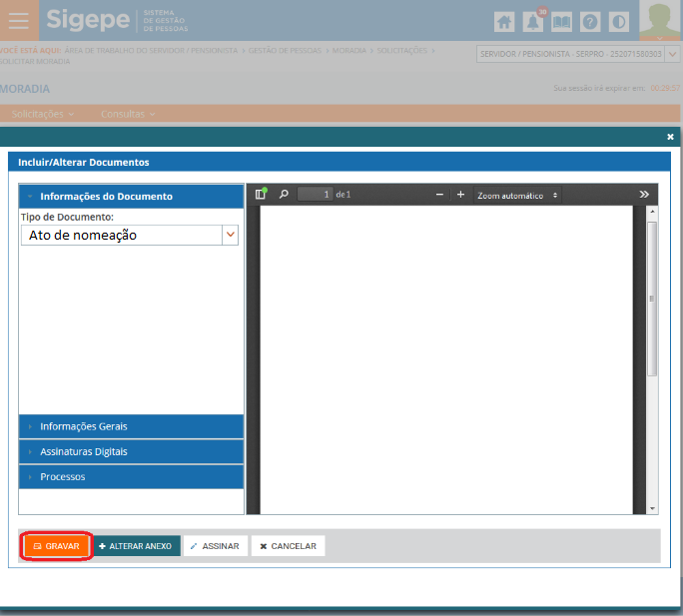Click the PDF vertical scrollbar thumb
683x616 pixels.
(x=652, y=299)
